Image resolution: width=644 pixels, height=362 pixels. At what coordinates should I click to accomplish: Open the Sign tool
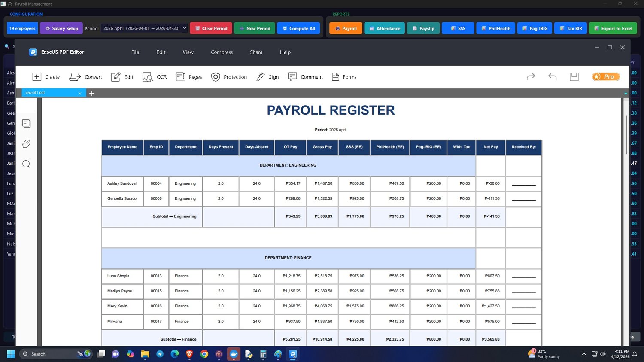(x=267, y=77)
